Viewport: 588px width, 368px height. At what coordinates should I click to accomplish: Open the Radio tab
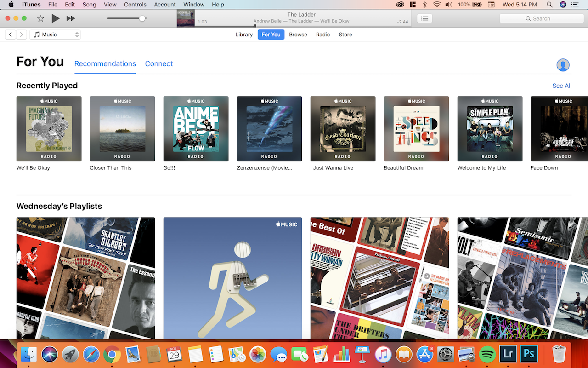pos(323,34)
